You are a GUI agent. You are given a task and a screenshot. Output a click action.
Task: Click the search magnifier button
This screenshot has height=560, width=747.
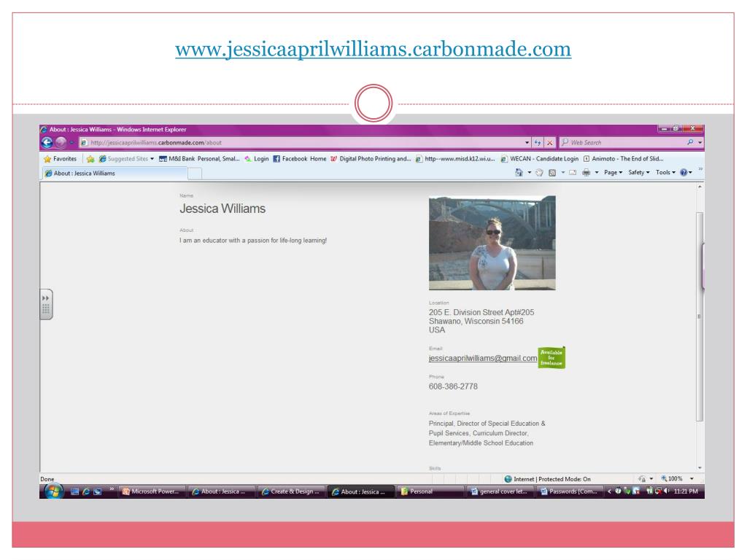tap(690, 142)
